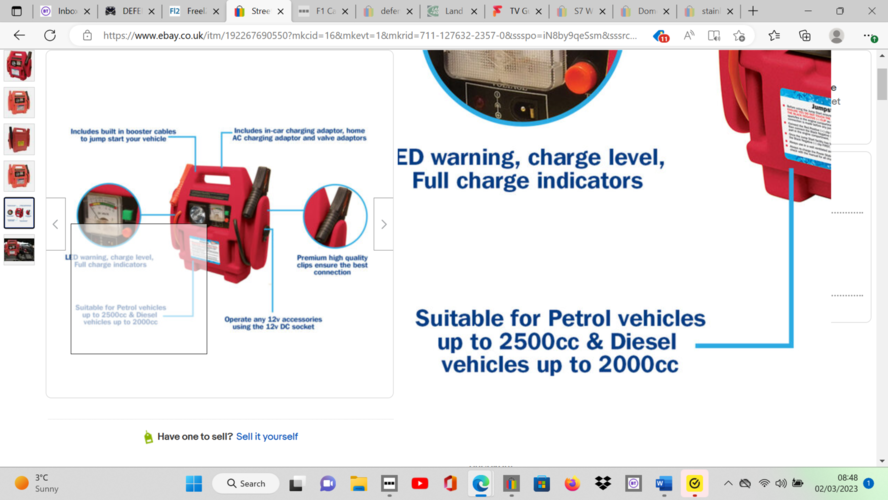Select second jump starter thumbnail
888x500 pixels.
pyautogui.click(x=19, y=102)
